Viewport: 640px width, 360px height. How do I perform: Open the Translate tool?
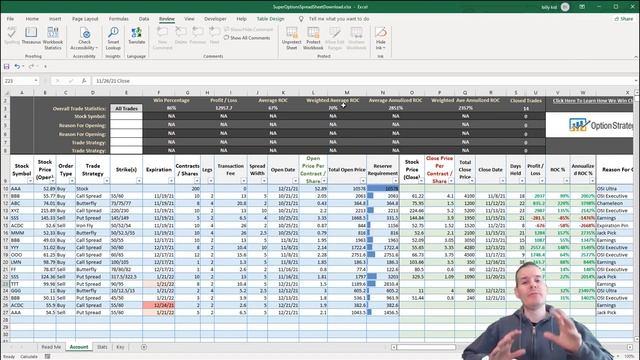point(137,36)
